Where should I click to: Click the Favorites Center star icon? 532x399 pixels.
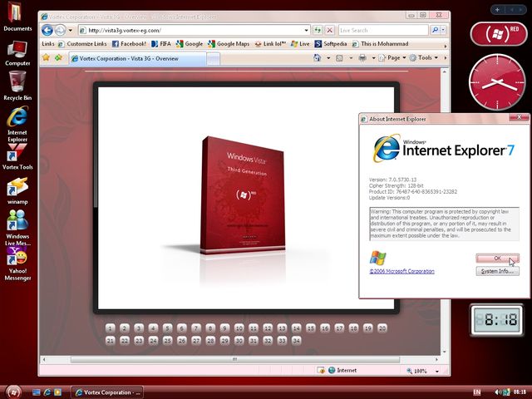pyautogui.click(x=47, y=57)
